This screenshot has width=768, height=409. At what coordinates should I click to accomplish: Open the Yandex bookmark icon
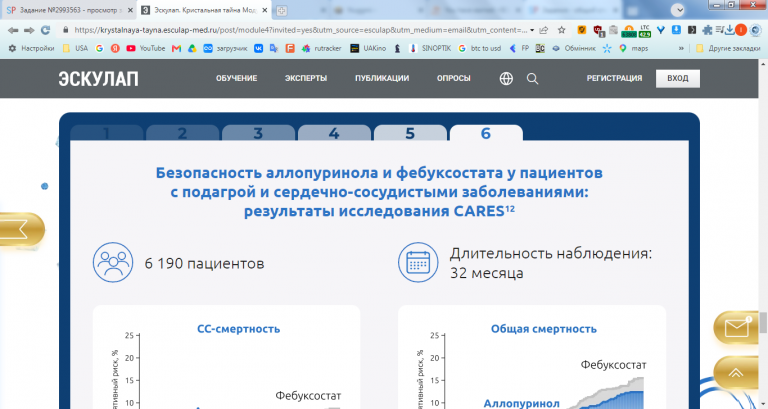coord(115,48)
